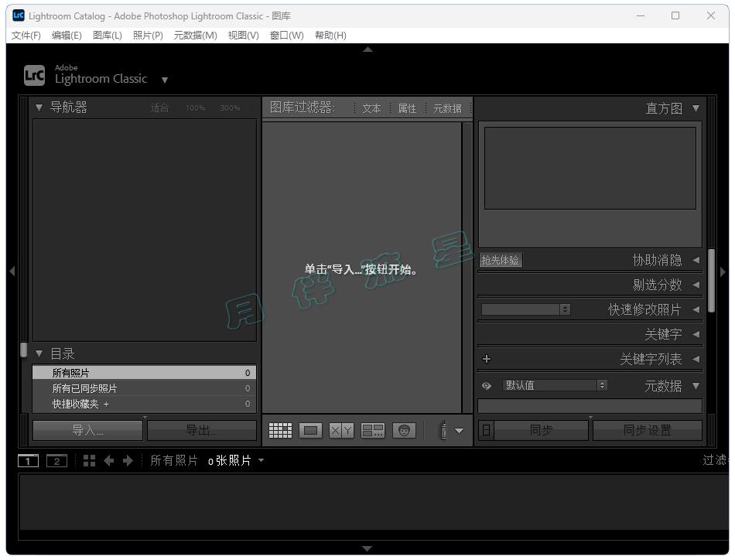Open Survey view icon
The image size is (735, 560).
(373, 431)
